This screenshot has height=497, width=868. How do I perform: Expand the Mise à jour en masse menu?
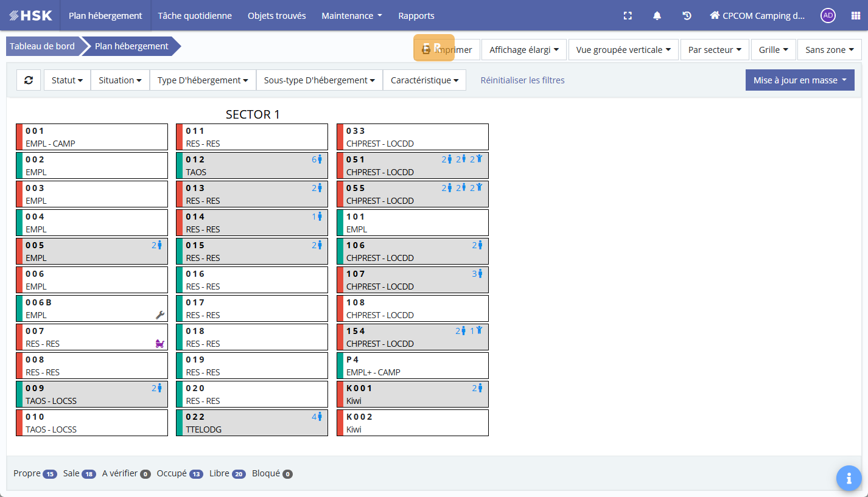(x=799, y=80)
